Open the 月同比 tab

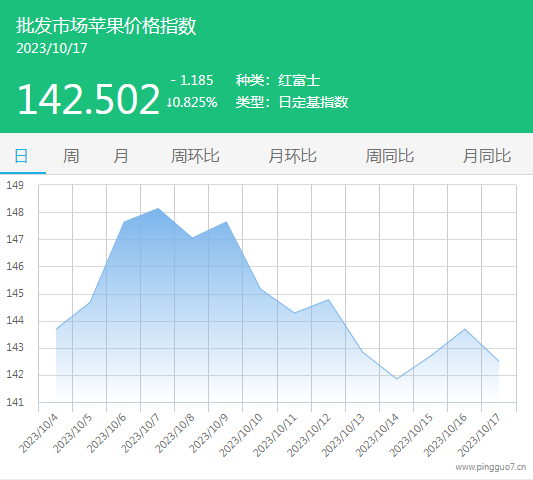tap(487, 156)
